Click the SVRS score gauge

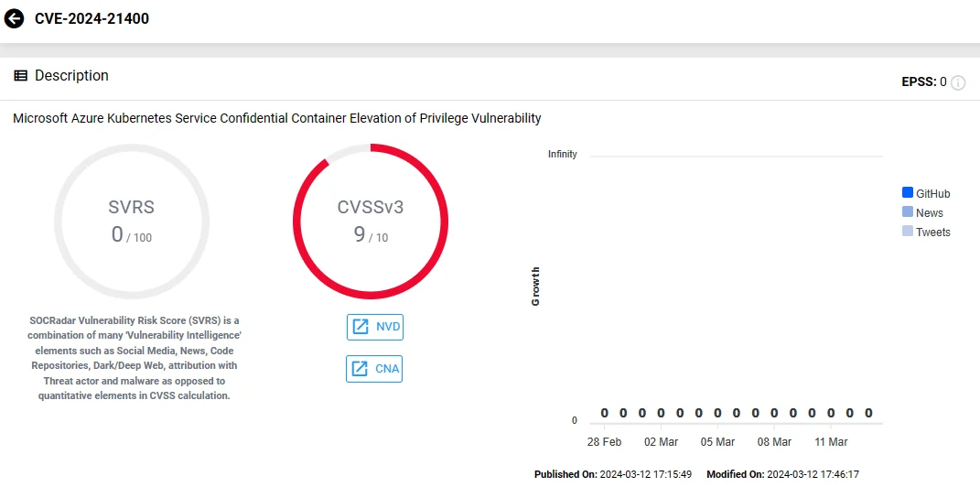(x=131, y=222)
